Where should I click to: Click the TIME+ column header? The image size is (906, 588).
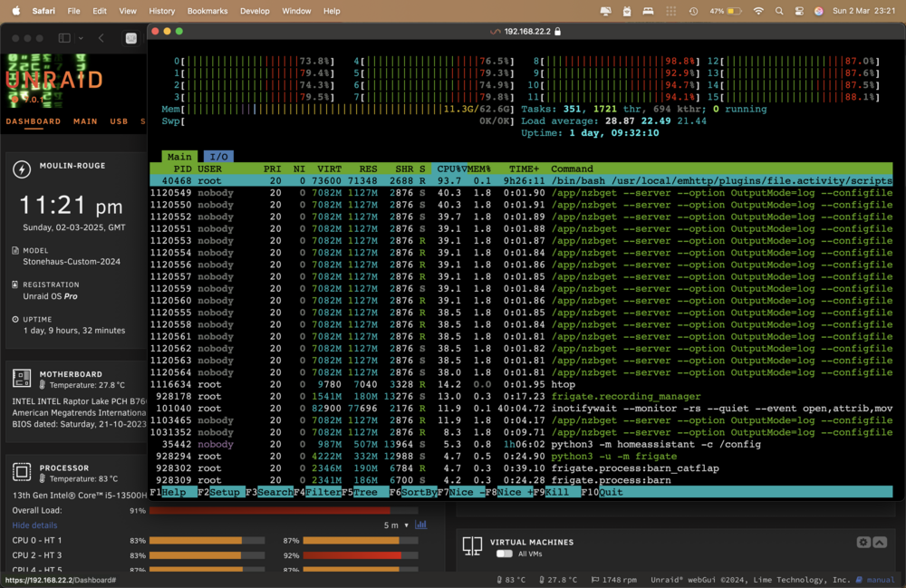pyautogui.click(x=524, y=169)
